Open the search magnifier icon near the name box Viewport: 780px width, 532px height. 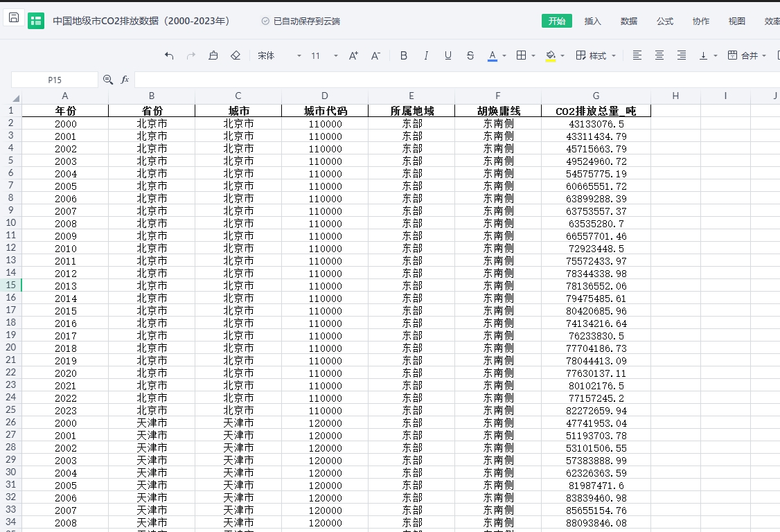pyautogui.click(x=108, y=80)
